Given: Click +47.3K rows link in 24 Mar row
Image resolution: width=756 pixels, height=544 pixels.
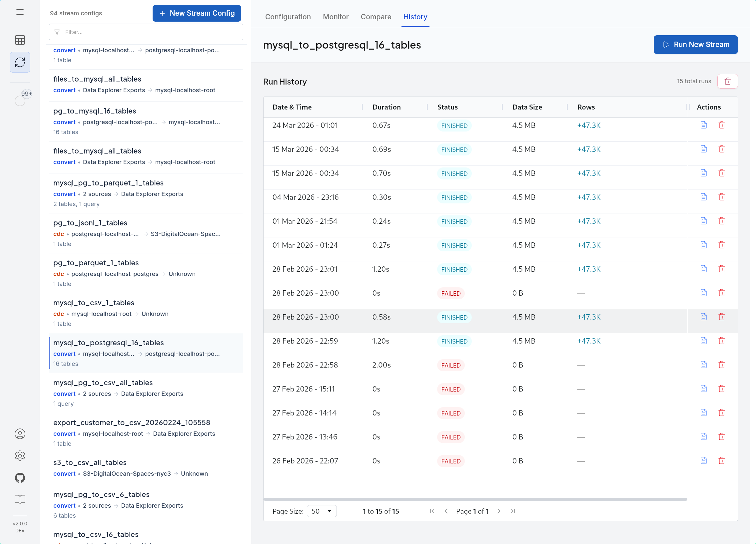Looking at the screenshot, I should pyautogui.click(x=589, y=125).
